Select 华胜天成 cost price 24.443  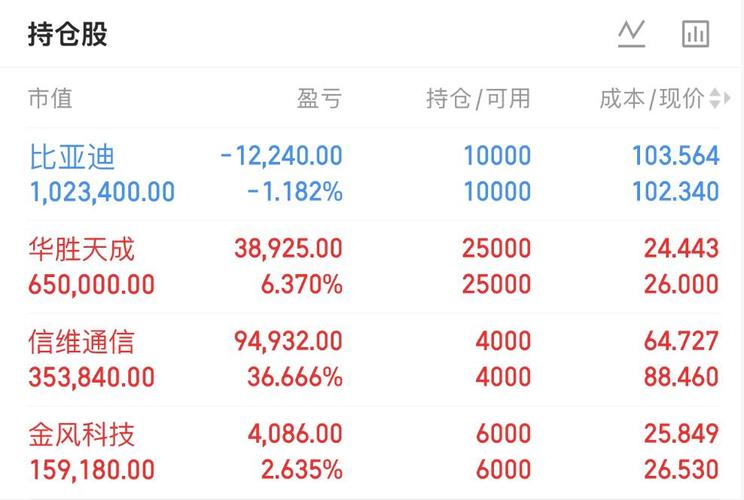tap(681, 248)
